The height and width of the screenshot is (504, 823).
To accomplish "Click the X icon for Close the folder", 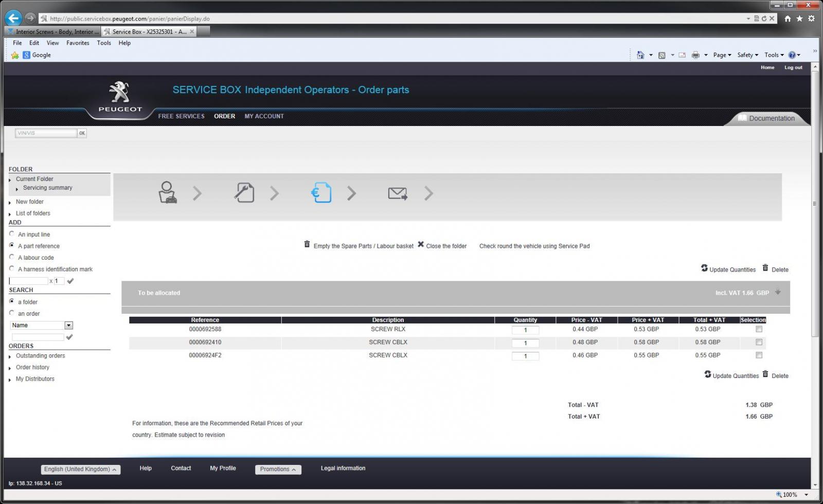I will [421, 244].
